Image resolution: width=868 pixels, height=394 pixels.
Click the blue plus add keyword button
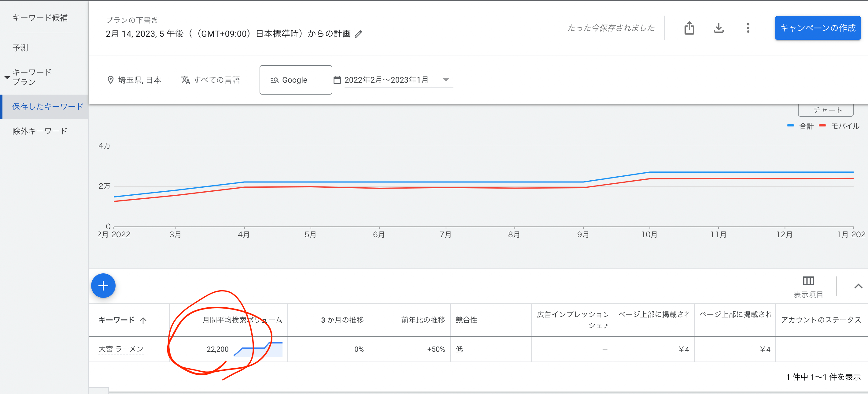pyautogui.click(x=103, y=285)
